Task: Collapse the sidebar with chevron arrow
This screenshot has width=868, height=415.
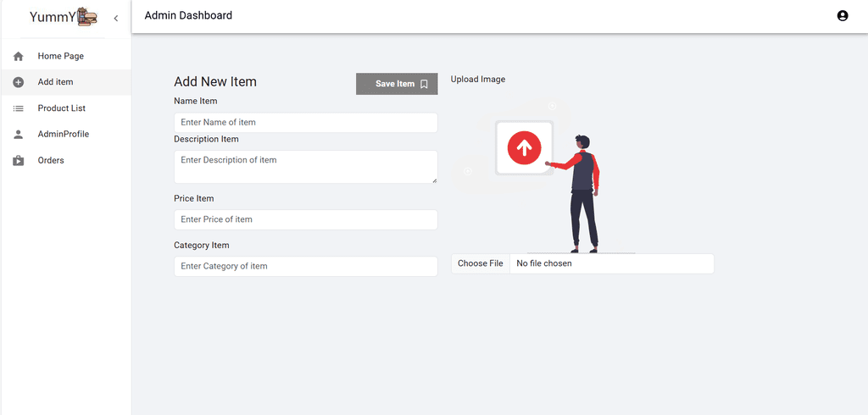Action: click(x=115, y=18)
